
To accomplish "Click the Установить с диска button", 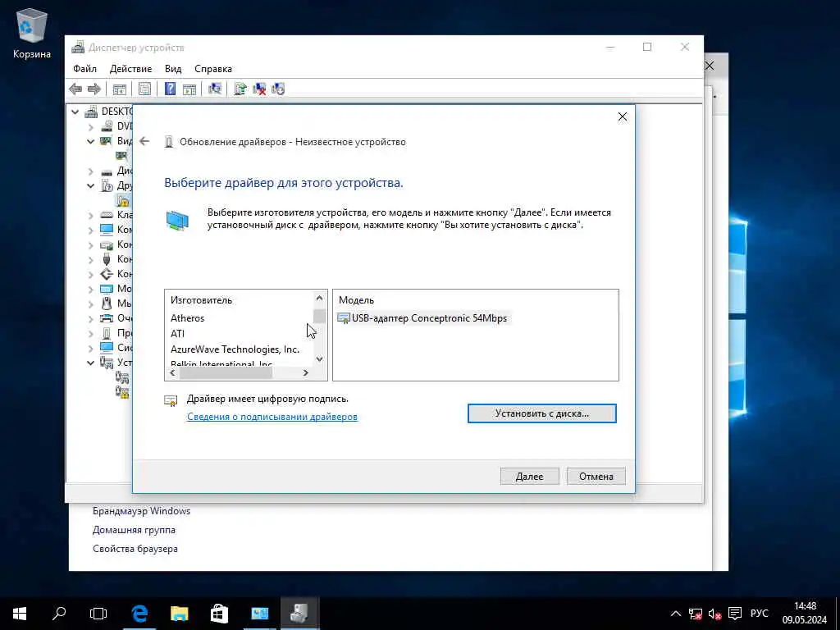I will 541,413.
